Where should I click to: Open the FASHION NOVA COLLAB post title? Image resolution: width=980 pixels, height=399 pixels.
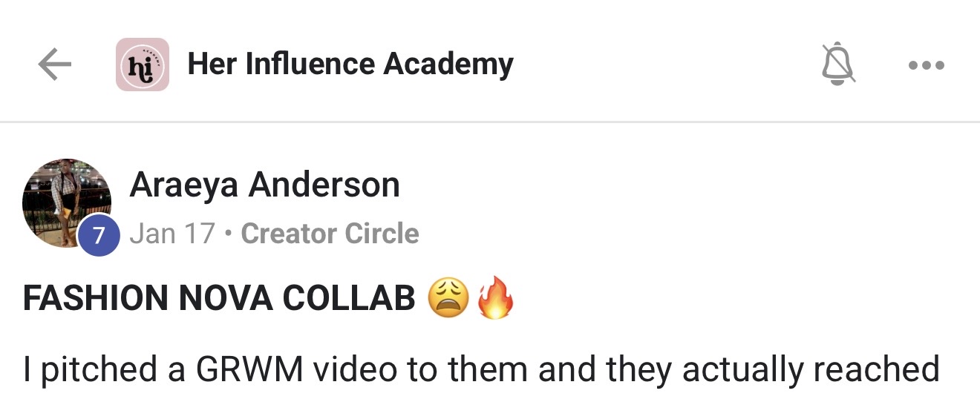coord(219,298)
